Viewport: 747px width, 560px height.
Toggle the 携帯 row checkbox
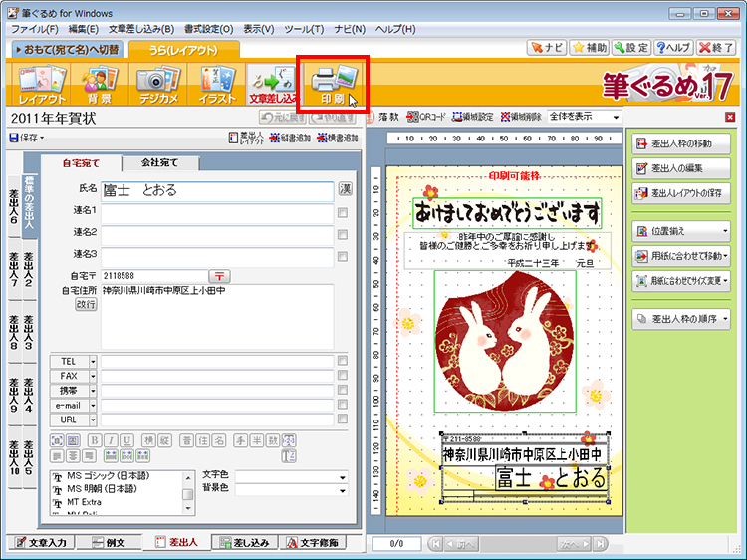click(343, 390)
